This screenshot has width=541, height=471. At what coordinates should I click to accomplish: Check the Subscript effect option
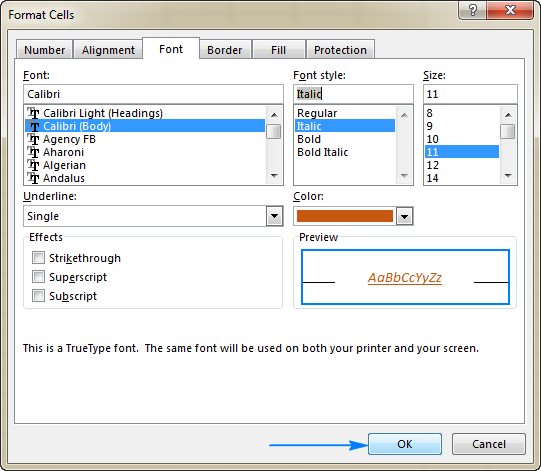38,295
